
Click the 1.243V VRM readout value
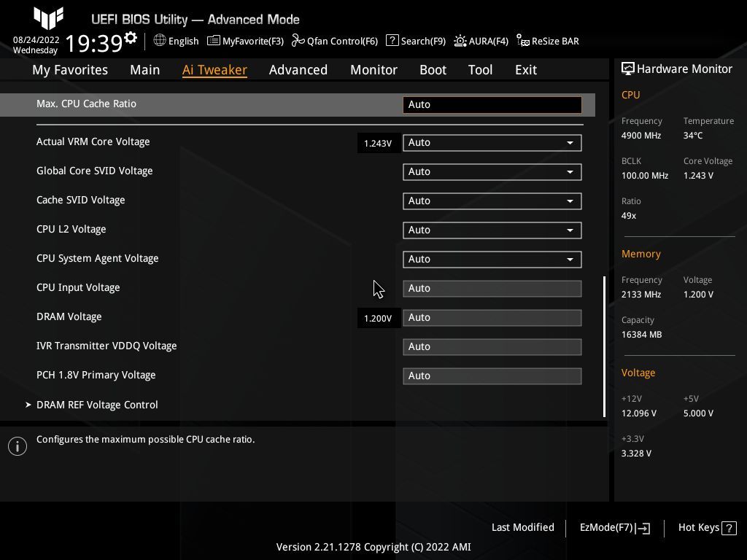pos(378,144)
